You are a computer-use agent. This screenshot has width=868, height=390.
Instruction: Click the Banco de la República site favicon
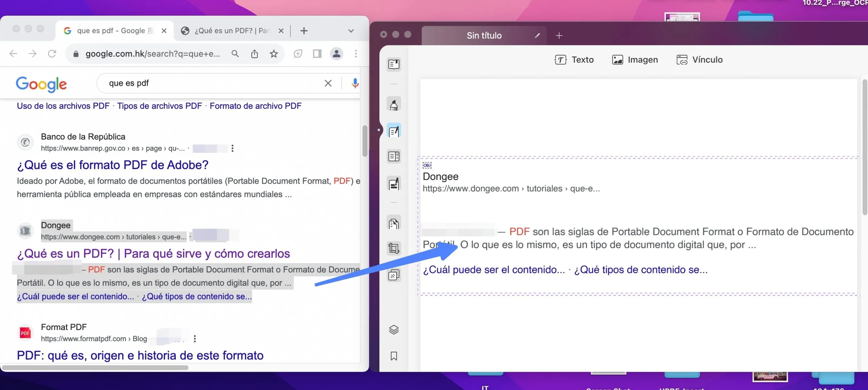pyautogui.click(x=25, y=142)
